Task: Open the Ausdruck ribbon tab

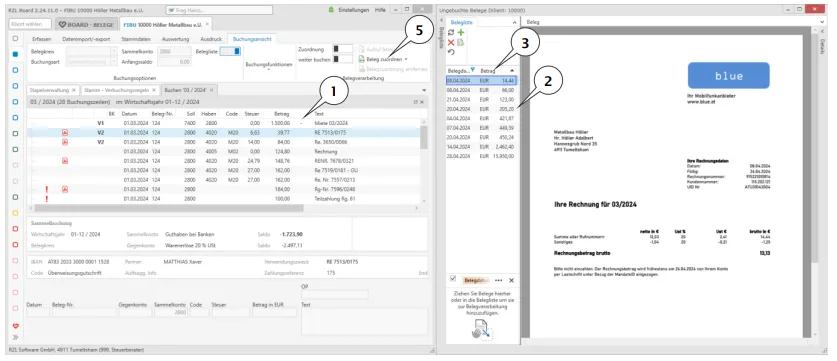Action: [x=211, y=39]
